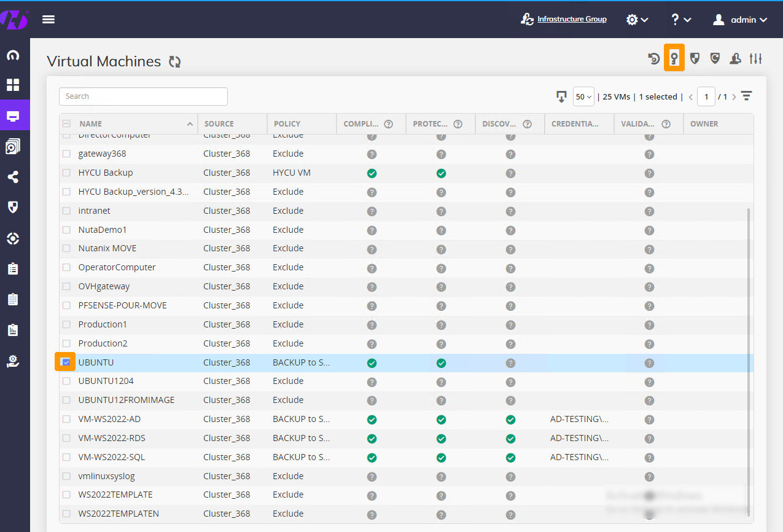The height and width of the screenshot is (532, 783).
Task: Open the column configuration sliders icon
Action: (755, 58)
